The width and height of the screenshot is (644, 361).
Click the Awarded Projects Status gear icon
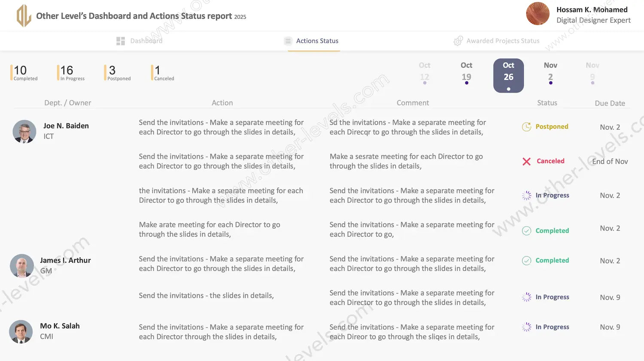click(458, 41)
